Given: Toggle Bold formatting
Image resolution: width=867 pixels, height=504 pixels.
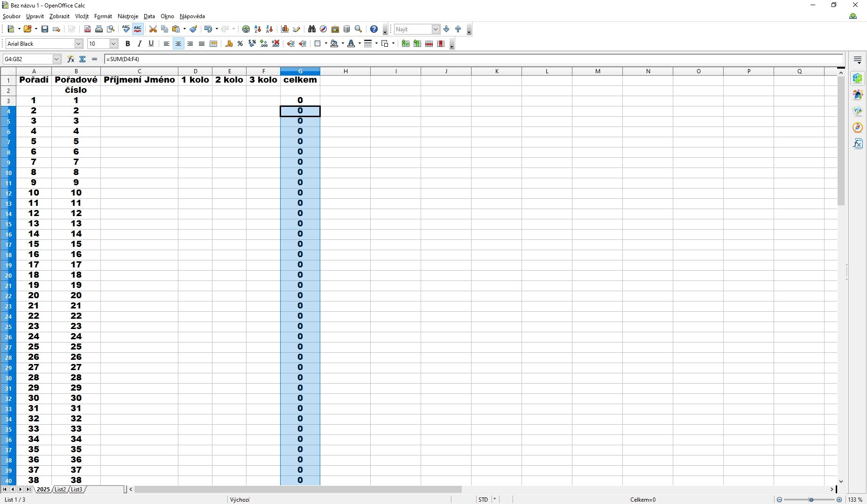Looking at the screenshot, I should [x=127, y=43].
